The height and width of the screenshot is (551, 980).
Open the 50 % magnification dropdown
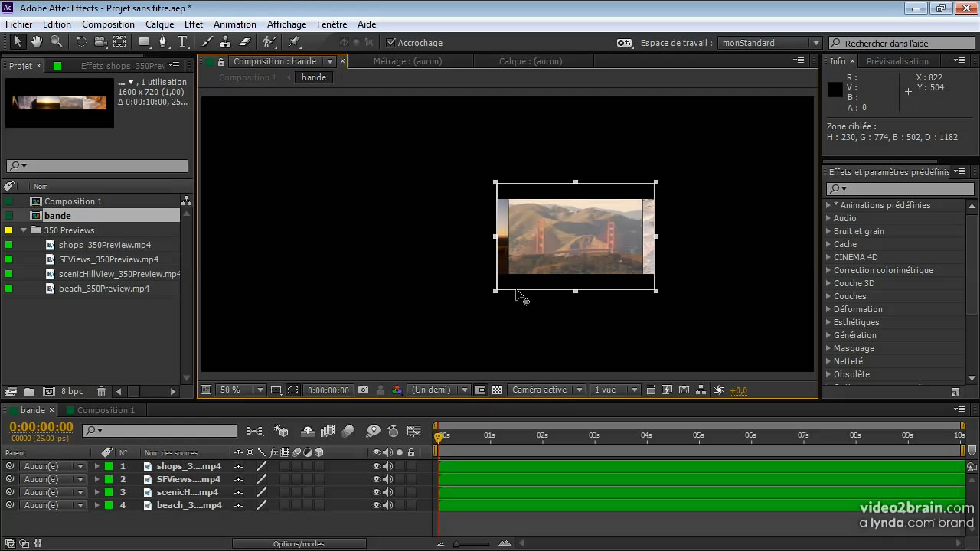pyautogui.click(x=241, y=390)
